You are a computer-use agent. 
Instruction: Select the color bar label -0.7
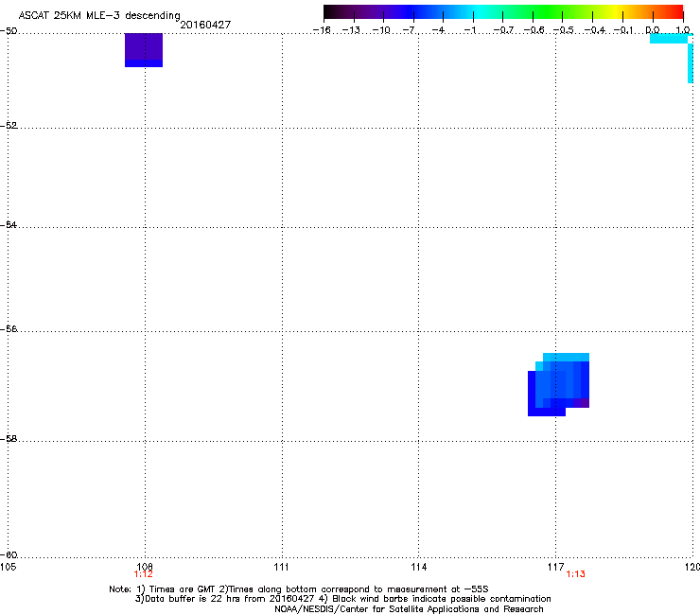[x=503, y=30]
